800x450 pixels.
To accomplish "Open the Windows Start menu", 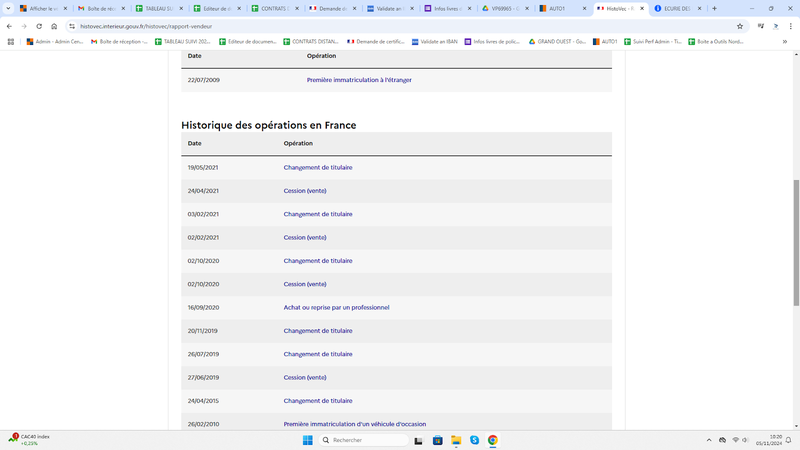I will [307, 440].
